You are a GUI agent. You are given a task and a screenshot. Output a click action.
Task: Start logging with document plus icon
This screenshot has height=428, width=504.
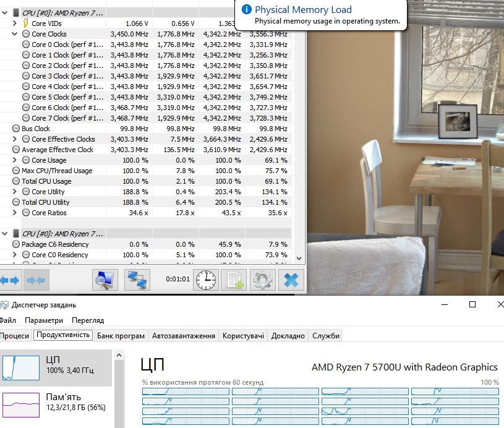(x=234, y=280)
